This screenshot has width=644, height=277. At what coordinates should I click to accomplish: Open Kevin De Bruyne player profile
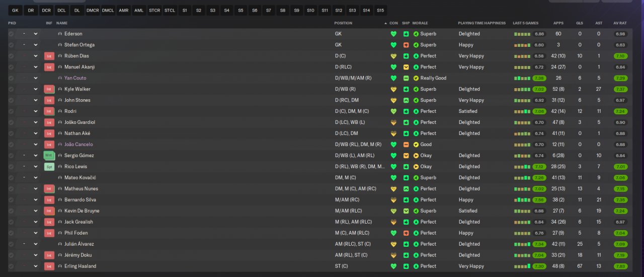(x=82, y=211)
